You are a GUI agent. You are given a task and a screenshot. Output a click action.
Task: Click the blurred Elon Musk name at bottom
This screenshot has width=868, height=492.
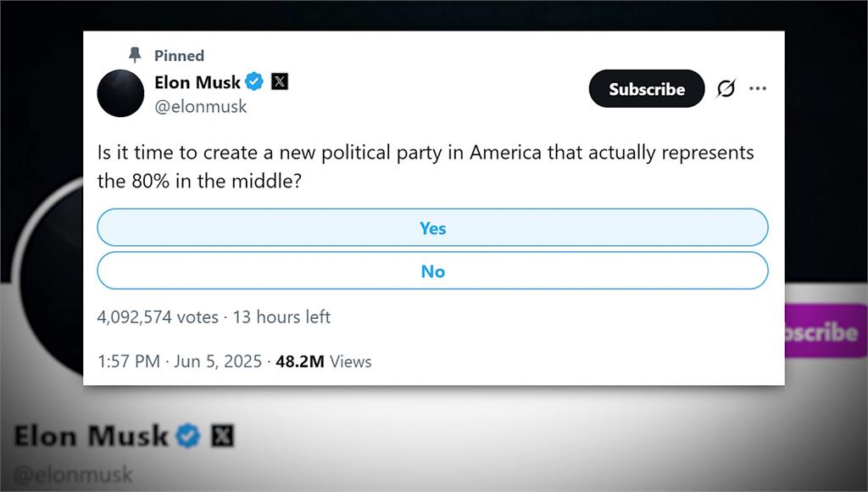[x=91, y=436]
